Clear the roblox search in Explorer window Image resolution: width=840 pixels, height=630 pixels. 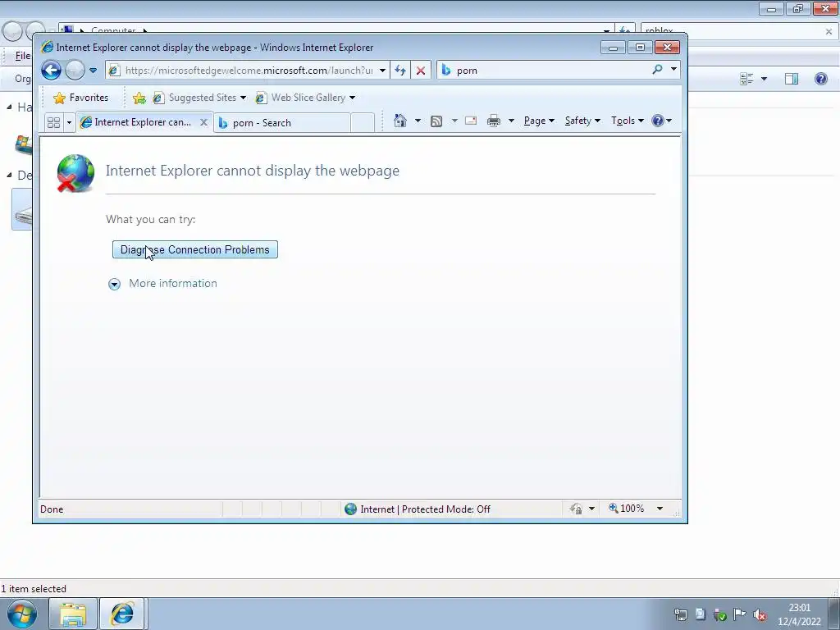click(829, 32)
